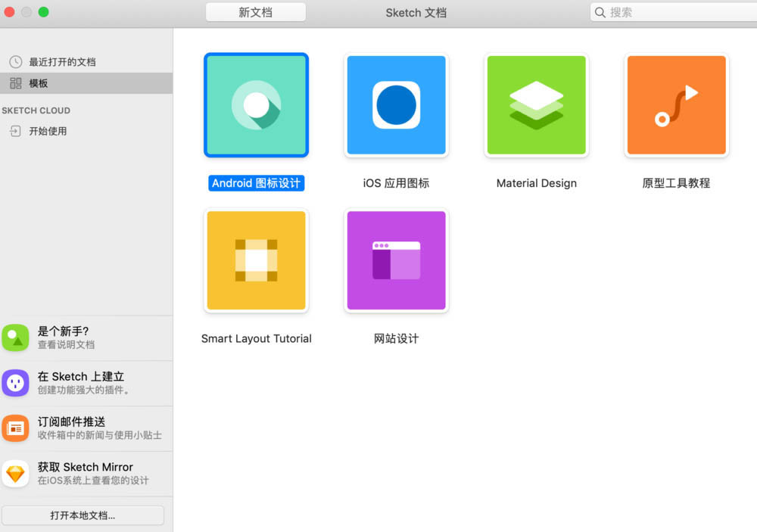This screenshot has height=532, width=757.
Task: Click the 原型工具教程 label text
Action: point(676,183)
